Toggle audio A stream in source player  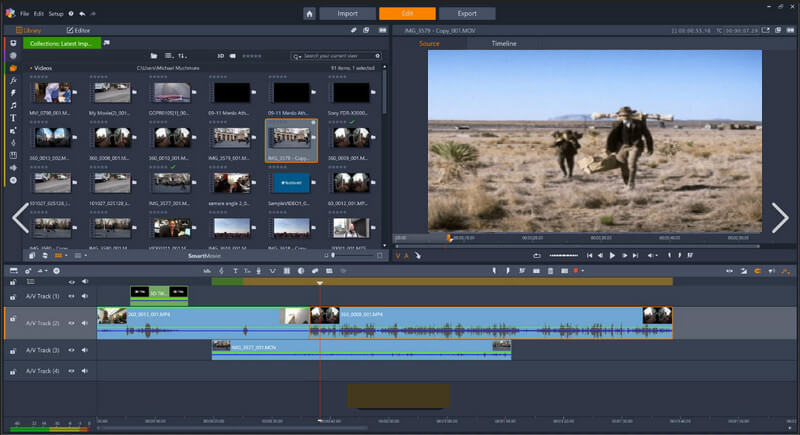click(x=406, y=256)
